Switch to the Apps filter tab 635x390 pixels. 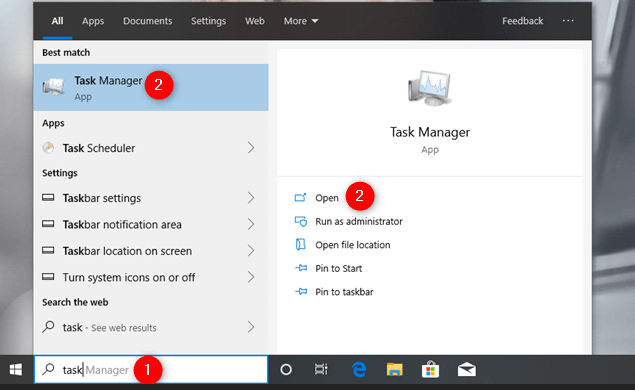tap(93, 21)
